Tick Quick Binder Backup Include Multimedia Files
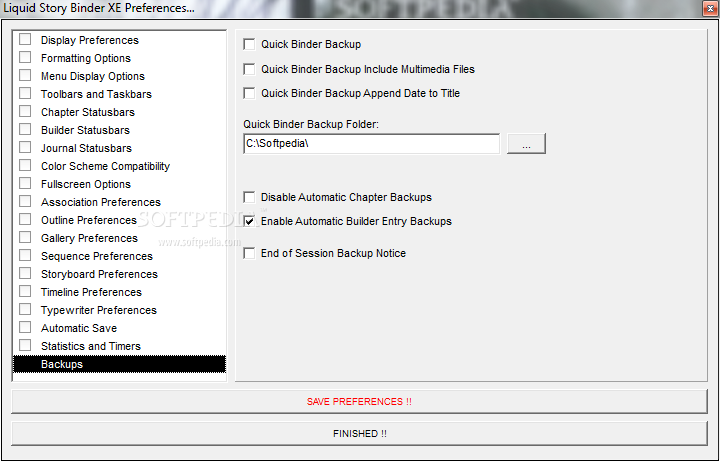Image resolution: width=720 pixels, height=462 pixels. pos(249,69)
